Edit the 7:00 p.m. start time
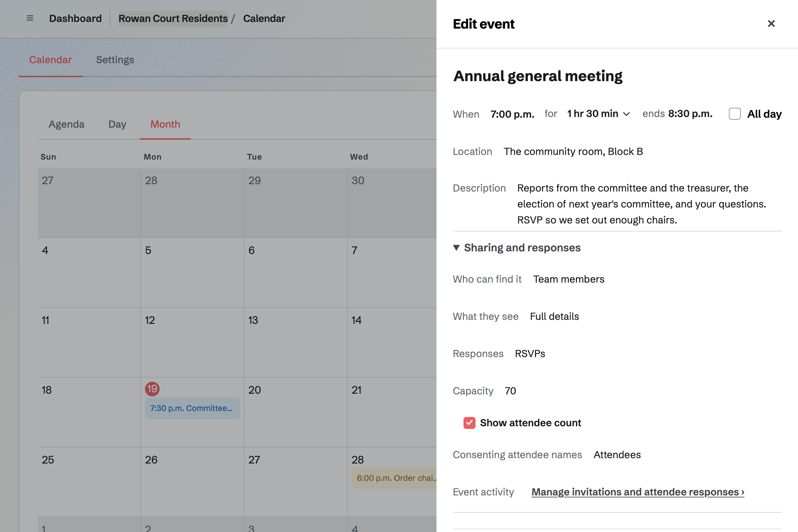798x532 pixels. pyautogui.click(x=512, y=114)
